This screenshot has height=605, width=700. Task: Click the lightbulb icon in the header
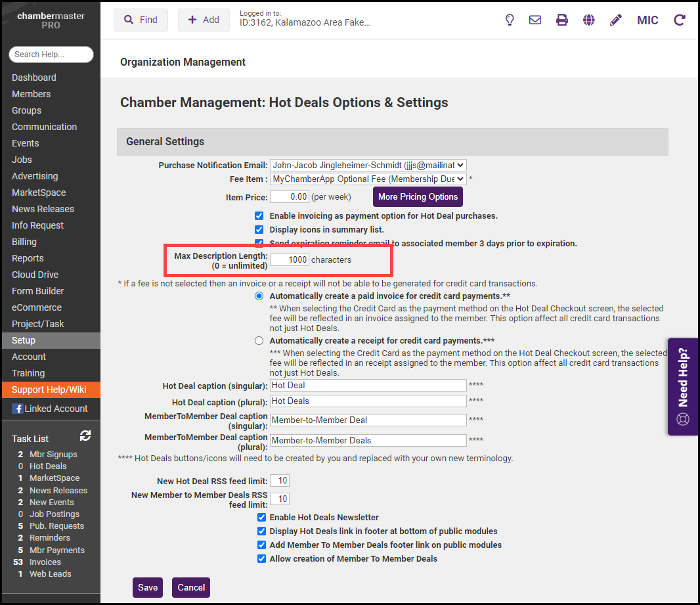click(x=510, y=20)
